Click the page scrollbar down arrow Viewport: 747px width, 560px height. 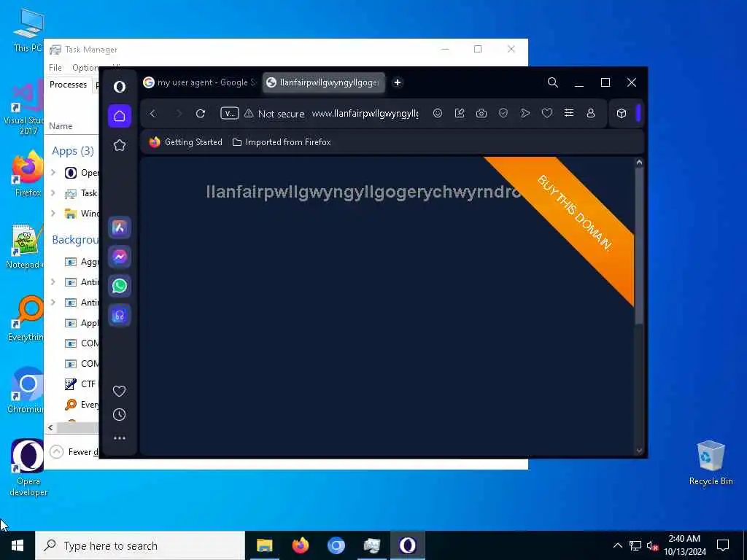[x=639, y=451]
